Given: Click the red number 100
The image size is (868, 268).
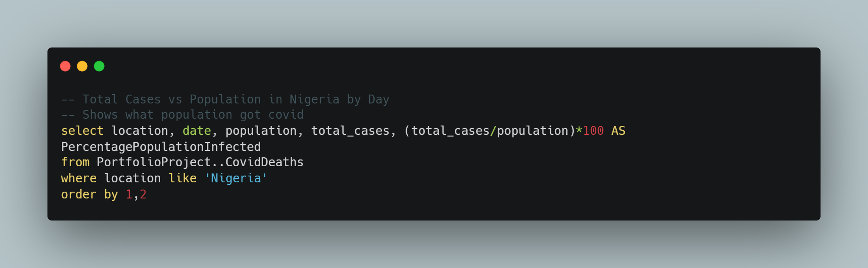Looking at the screenshot, I should click(x=593, y=131).
